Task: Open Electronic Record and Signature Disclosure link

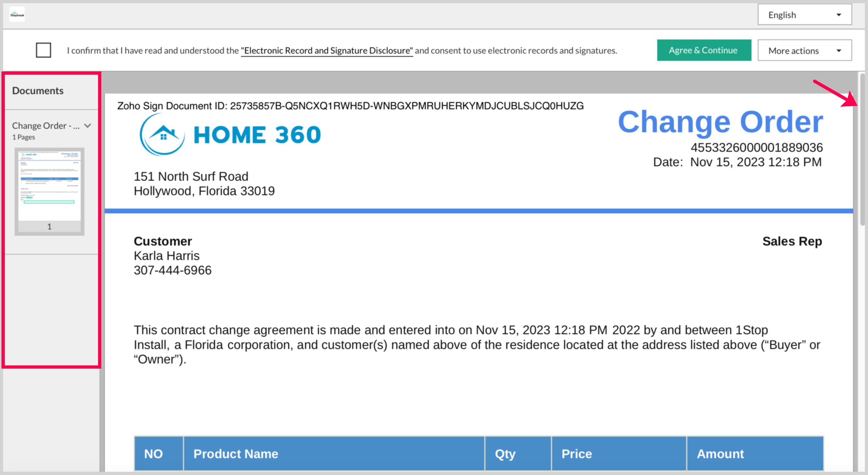Action: click(327, 51)
